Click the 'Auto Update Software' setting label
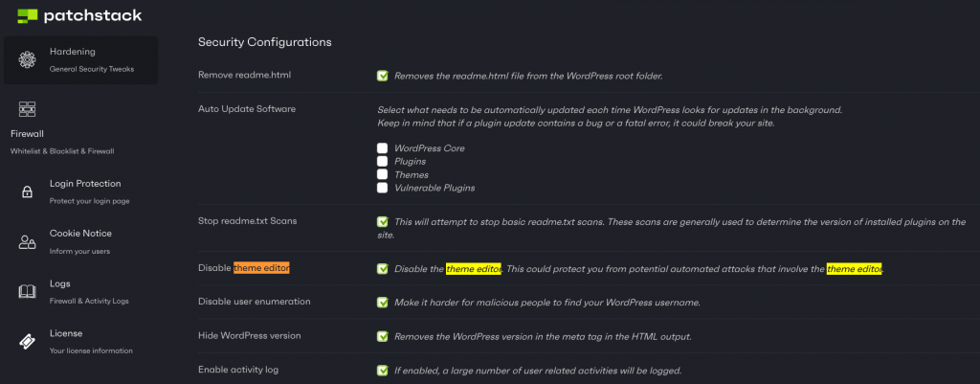The height and width of the screenshot is (384, 980). click(247, 109)
